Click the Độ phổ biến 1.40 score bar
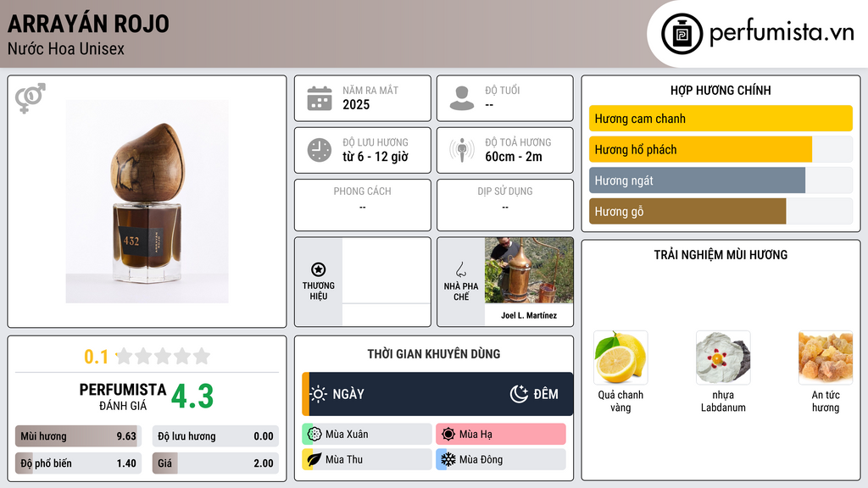The width and height of the screenshot is (868, 488). point(78,463)
